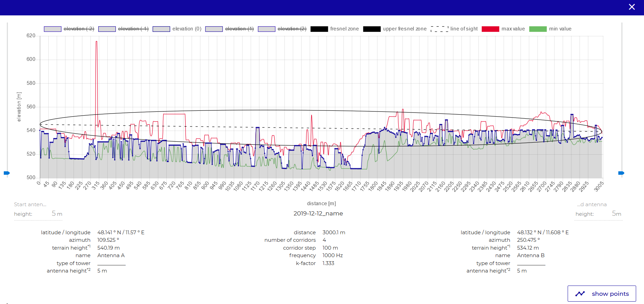Click the end antenna height slider handle
644x304 pixels.
621,173
